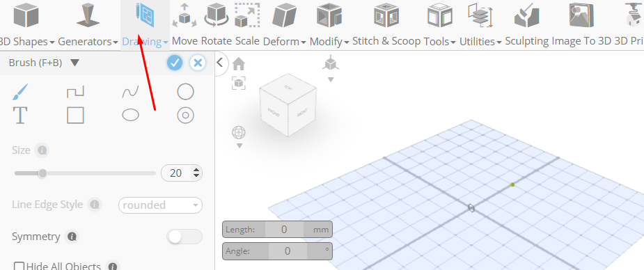
Task: Select the Rotate tool icon
Action: [216, 15]
